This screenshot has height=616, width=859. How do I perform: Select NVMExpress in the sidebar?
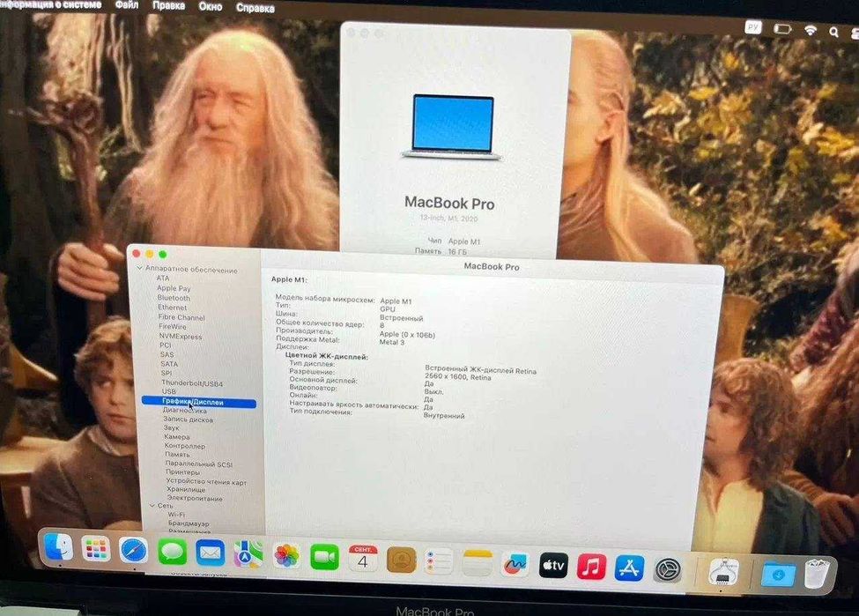point(181,337)
